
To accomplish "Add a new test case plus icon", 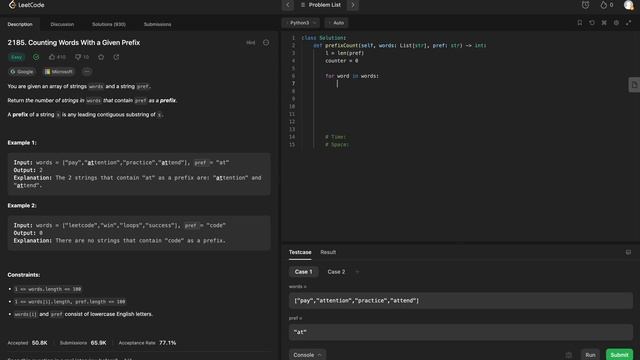I will (358, 272).
